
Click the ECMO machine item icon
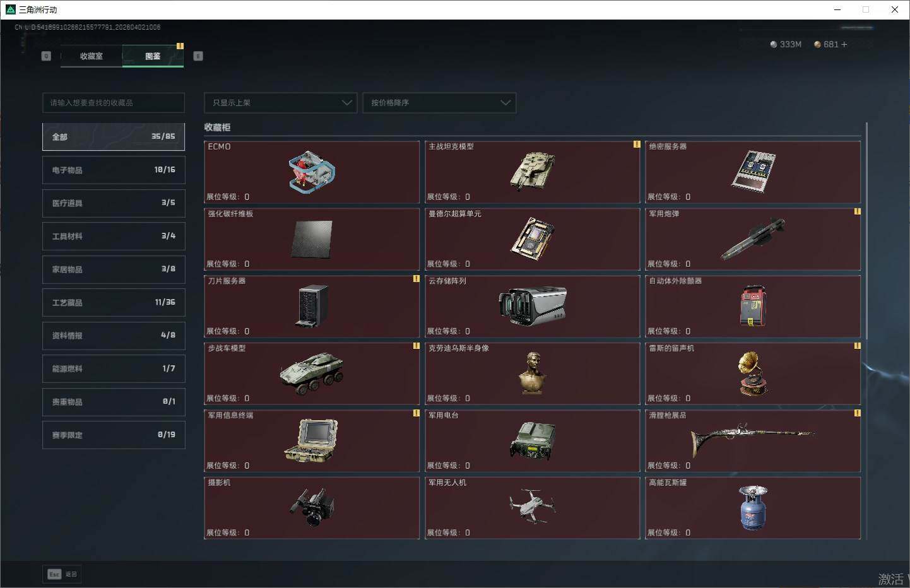(x=312, y=172)
